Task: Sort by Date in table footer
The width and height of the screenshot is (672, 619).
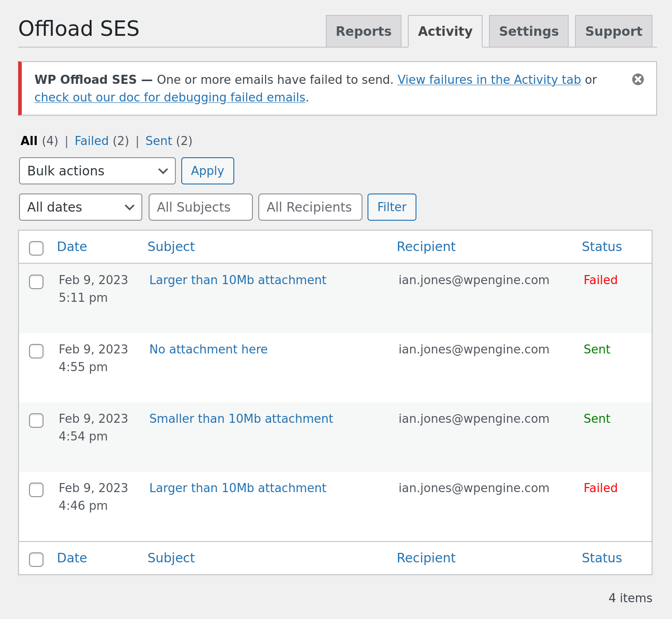Action: pos(72,558)
